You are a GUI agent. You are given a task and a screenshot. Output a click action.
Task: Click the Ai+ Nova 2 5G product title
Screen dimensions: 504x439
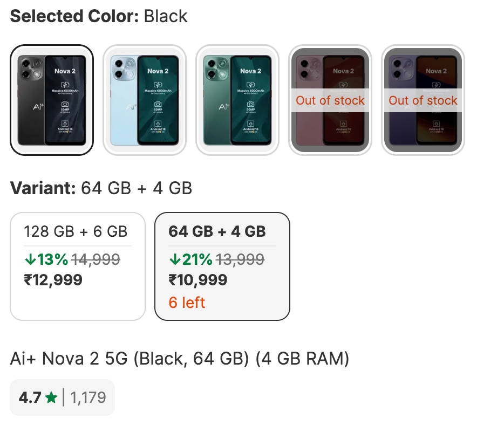click(180, 359)
